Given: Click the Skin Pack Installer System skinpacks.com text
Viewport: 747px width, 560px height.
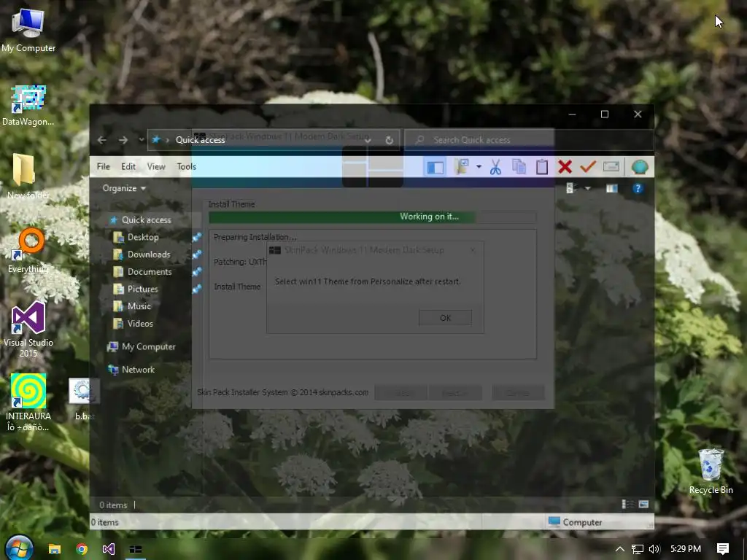Looking at the screenshot, I should (283, 392).
